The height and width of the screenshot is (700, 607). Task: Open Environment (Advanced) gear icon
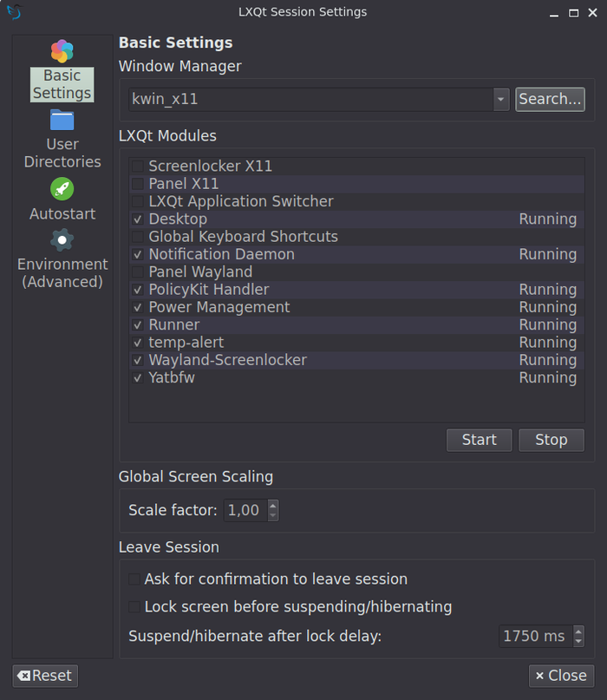coord(62,239)
